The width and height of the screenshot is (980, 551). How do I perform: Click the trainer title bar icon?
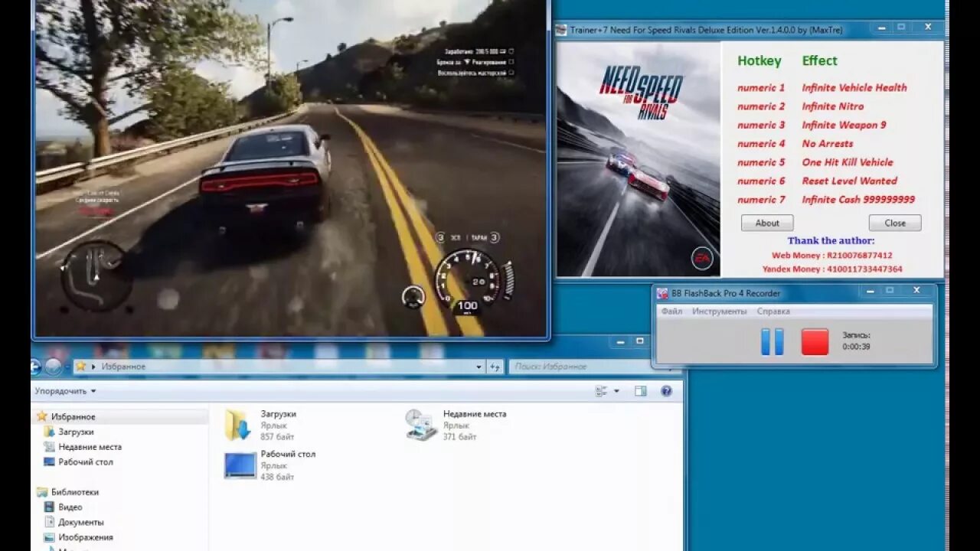click(563, 30)
